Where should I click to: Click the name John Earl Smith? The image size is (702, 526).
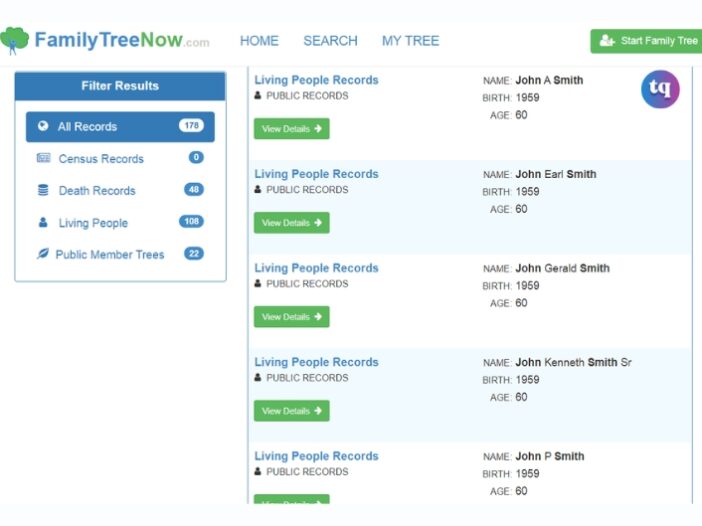(x=556, y=174)
